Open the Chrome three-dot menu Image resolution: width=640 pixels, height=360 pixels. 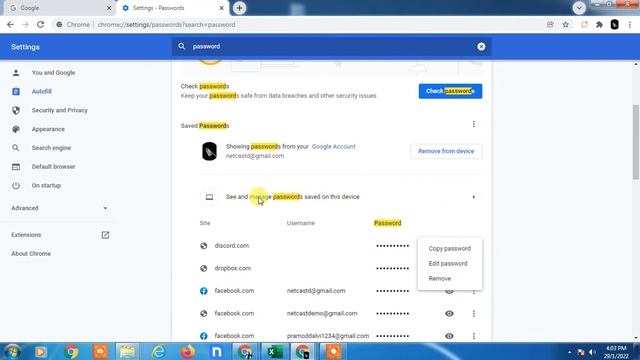tap(630, 24)
